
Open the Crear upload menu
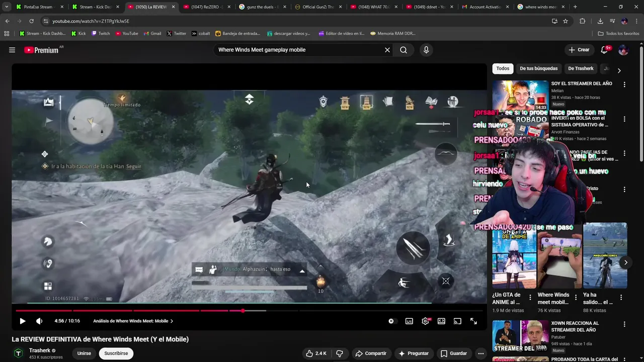[x=579, y=50]
